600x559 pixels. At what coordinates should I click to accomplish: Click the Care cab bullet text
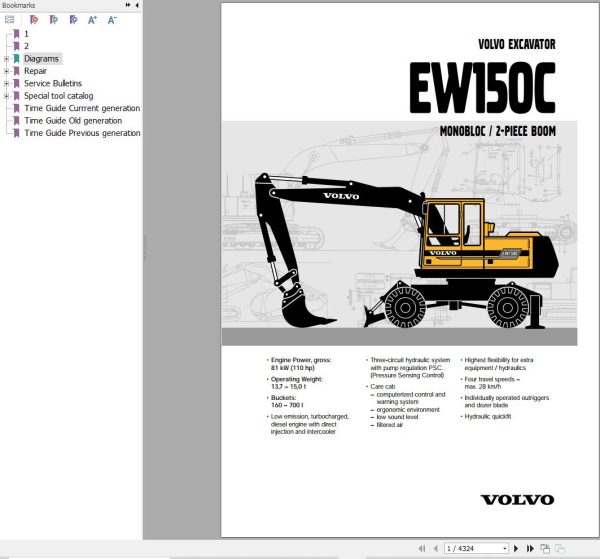pyautogui.click(x=383, y=386)
